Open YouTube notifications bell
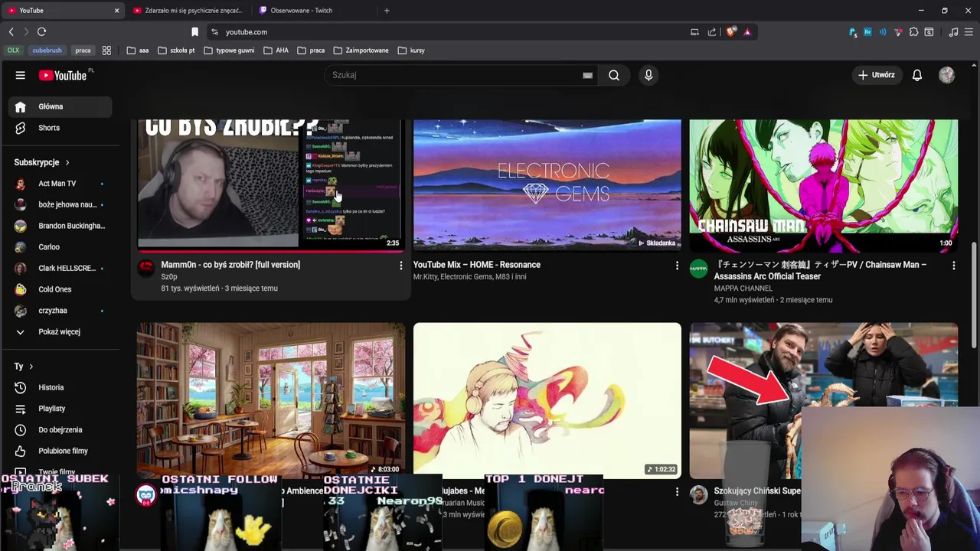This screenshot has width=980, height=551. pyautogui.click(x=917, y=75)
